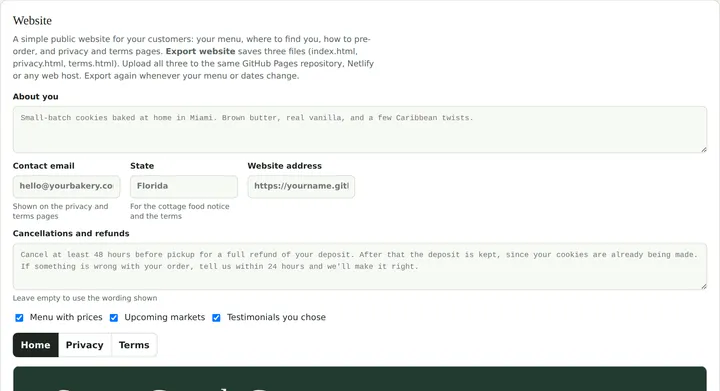Switch to the Home preview tab
The width and height of the screenshot is (720, 391).
pyautogui.click(x=35, y=345)
